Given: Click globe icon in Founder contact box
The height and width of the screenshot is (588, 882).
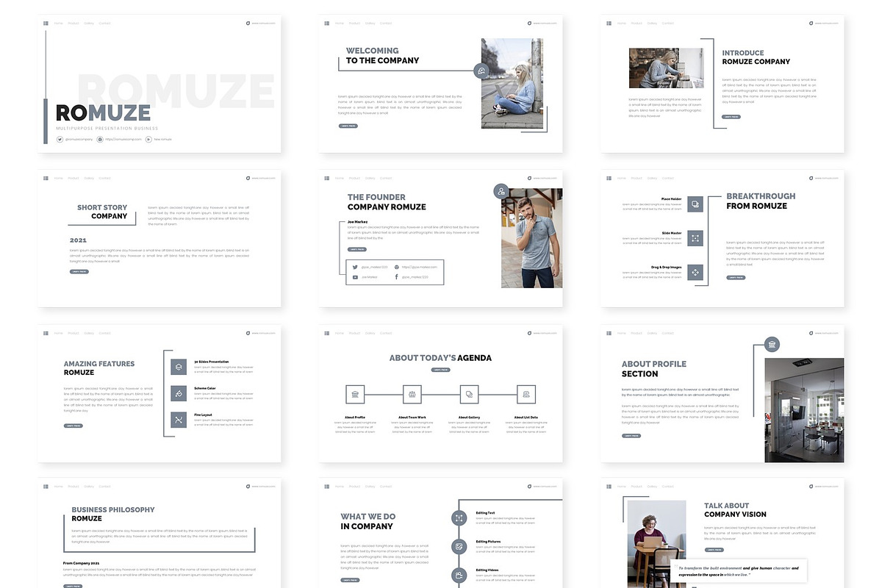Looking at the screenshot, I should click(x=397, y=267).
